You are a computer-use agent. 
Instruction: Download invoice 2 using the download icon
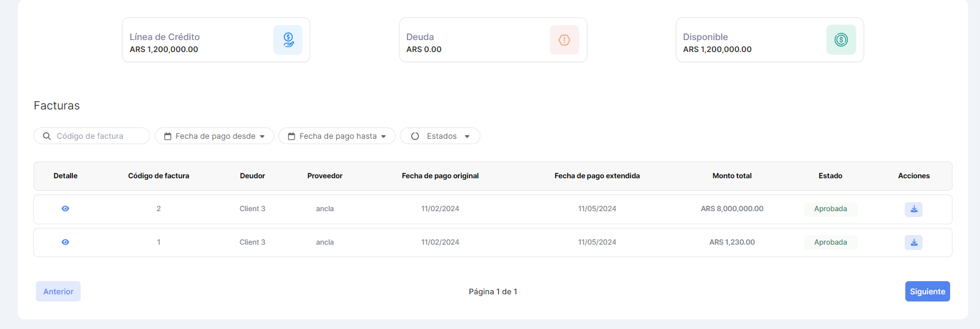[x=913, y=209]
